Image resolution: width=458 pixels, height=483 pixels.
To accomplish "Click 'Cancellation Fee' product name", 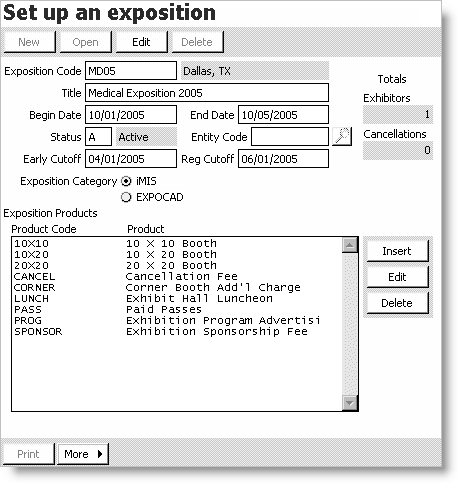I will [182, 277].
